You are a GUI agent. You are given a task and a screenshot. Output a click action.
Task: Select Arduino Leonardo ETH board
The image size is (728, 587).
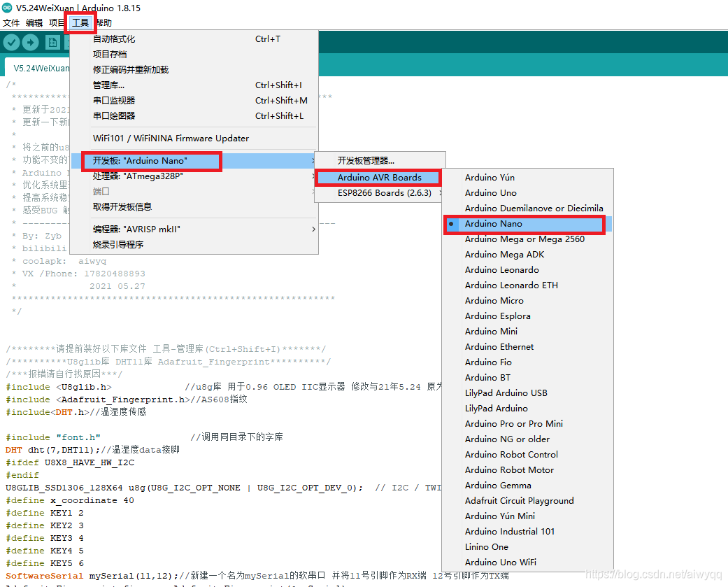tap(527, 285)
